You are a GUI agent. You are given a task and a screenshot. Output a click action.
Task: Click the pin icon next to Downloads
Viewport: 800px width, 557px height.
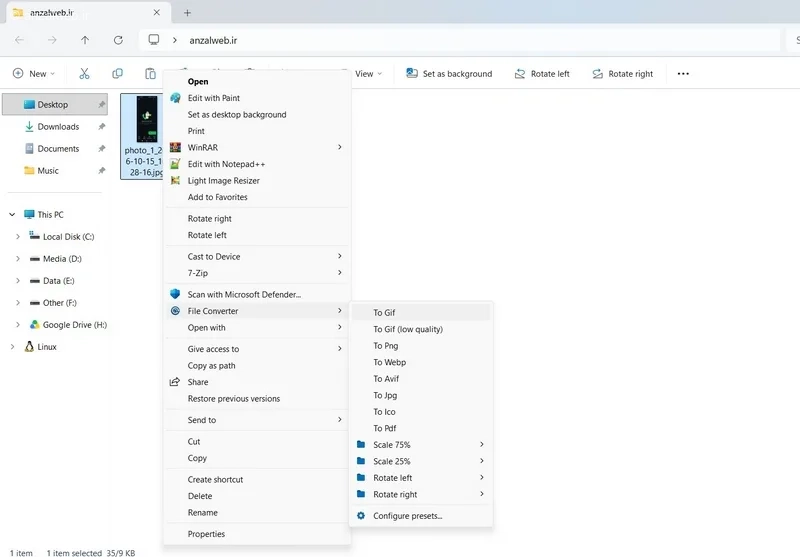(102, 126)
